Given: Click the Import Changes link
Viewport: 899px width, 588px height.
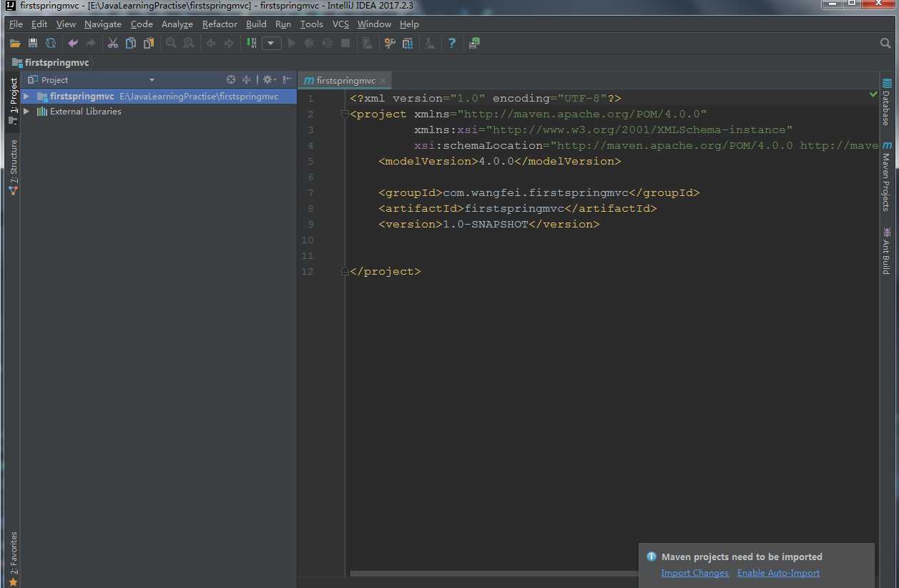Looking at the screenshot, I should coord(694,573).
